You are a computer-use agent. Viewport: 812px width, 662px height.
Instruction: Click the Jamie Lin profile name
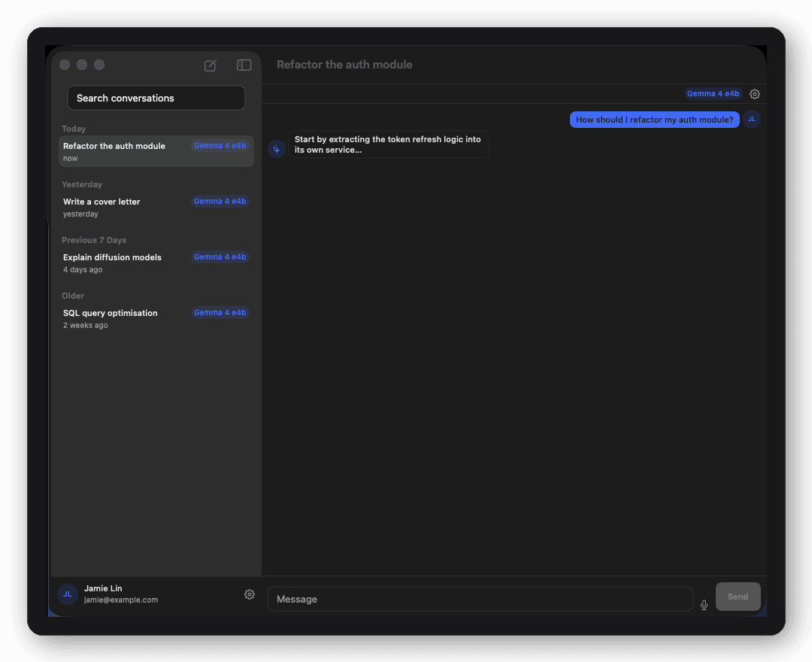click(x=103, y=588)
